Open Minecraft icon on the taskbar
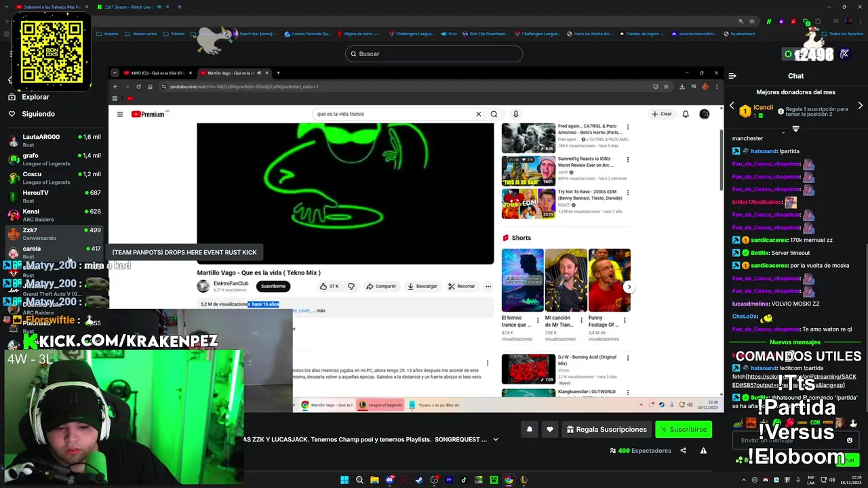 pyautogui.click(x=494, y=480)
